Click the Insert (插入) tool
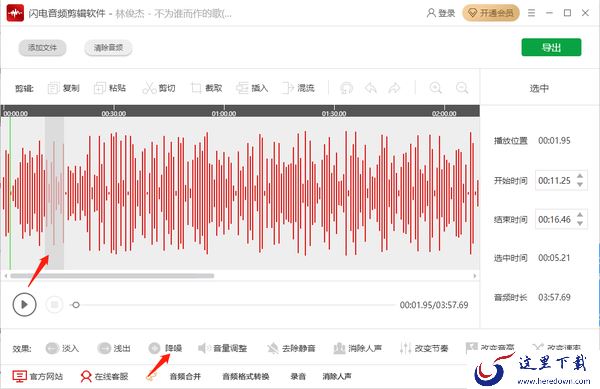600x389 pixels. [x=252, y=88]
